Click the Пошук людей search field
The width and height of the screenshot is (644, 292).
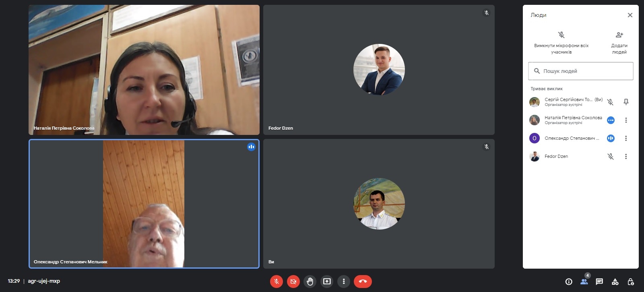click(x=581, y=71)
